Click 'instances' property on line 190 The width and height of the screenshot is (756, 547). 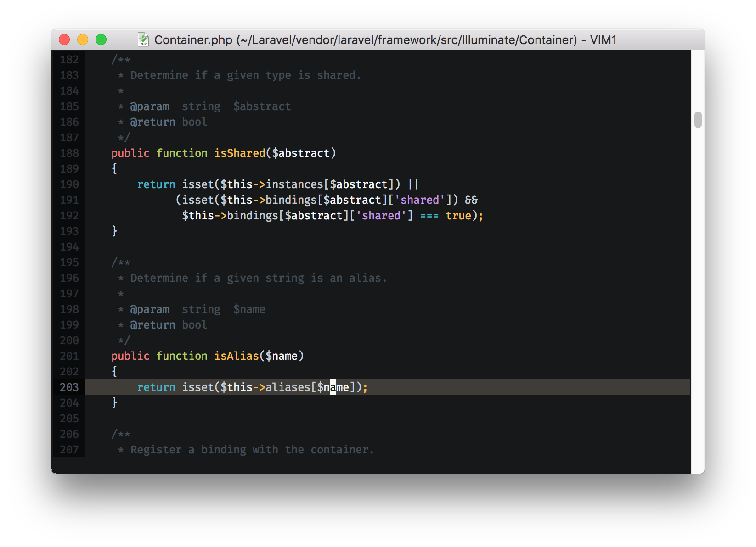tap(294, 184)
